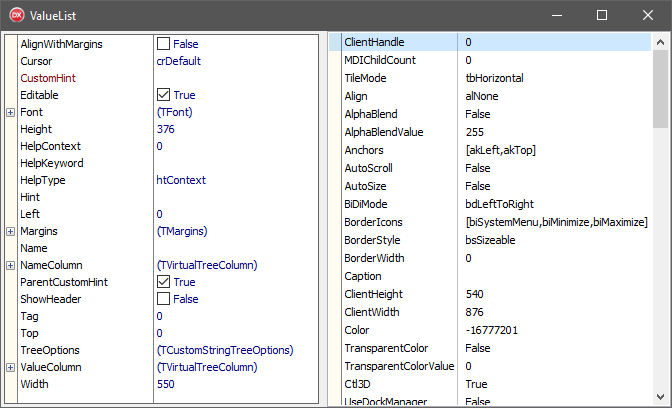Select the TreeOptions property row
This screenshot has width=672, height=408.
click(x=49, y=350)
